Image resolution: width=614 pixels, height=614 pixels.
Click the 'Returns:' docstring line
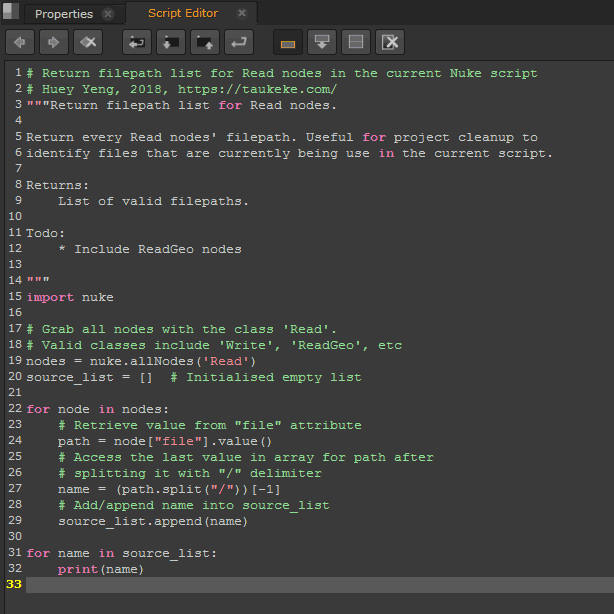58,185
